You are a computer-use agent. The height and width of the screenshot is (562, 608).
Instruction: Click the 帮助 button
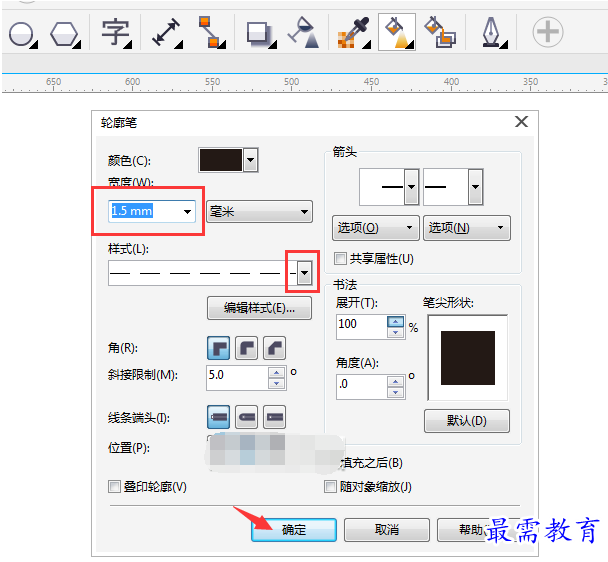(x=471, y=529)
